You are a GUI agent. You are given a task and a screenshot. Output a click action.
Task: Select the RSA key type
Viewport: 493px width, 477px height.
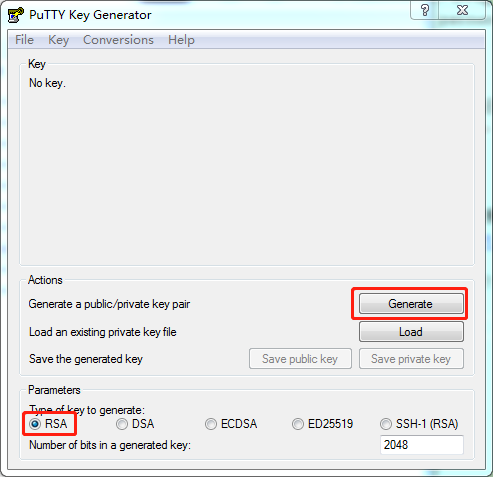point(48,424)
